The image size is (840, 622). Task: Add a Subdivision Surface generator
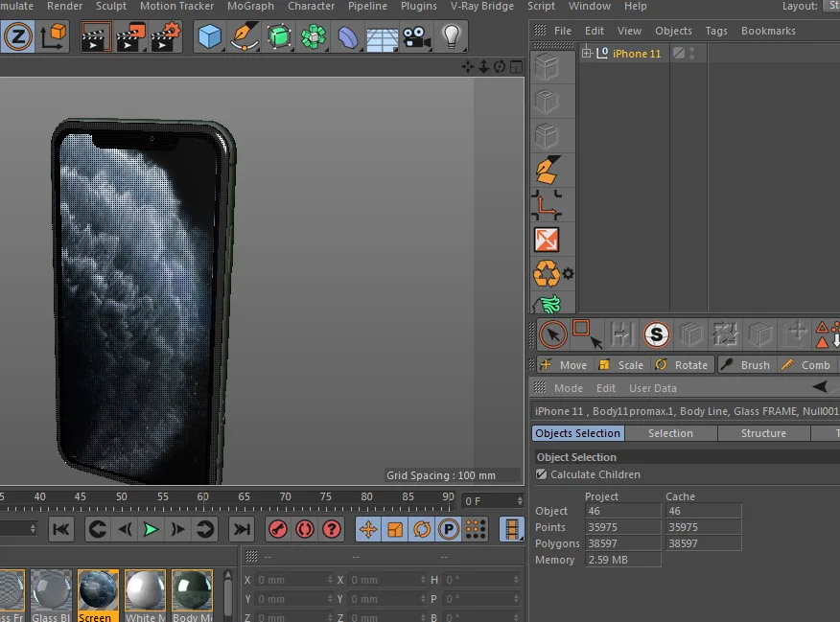click(280, 36)
